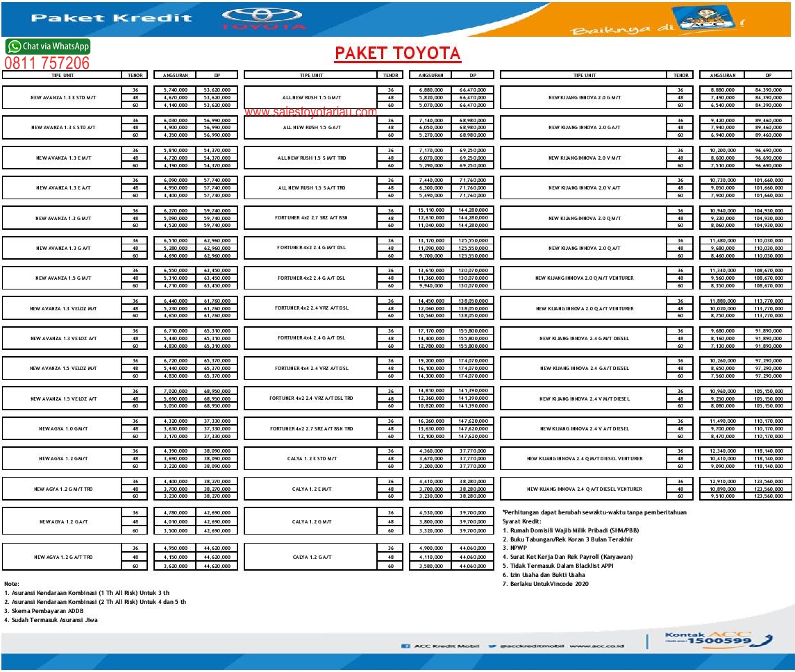Select NEW AGYA 1.2 G M/T TRD unit
Viewport: 795px width, 672px height.
click(x=63, y=489)
